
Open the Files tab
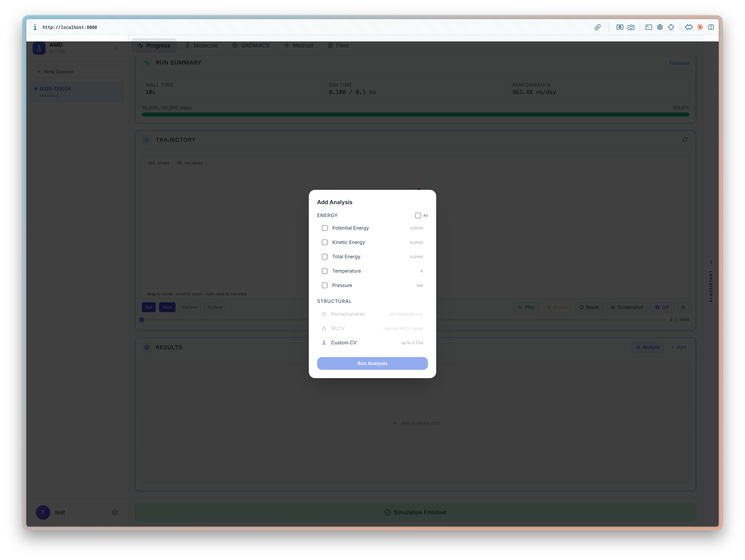(338, 45)
